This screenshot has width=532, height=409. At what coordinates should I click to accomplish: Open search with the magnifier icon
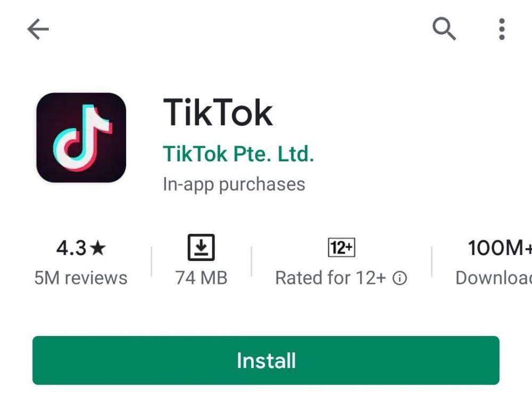(x=444, y=29)
